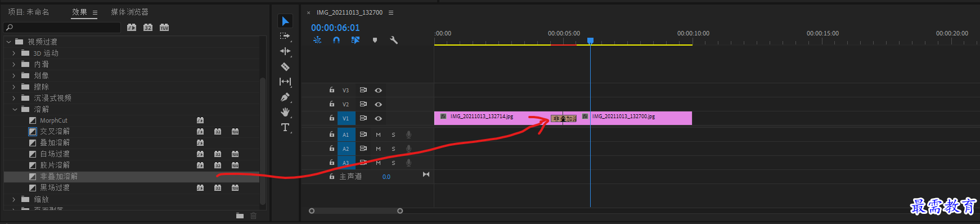Image resolution: width=980 pixels, height=224 pixels.
Task: Select clip IMG_20211013_132700.jpg on timeline
Action: (641, 118)
